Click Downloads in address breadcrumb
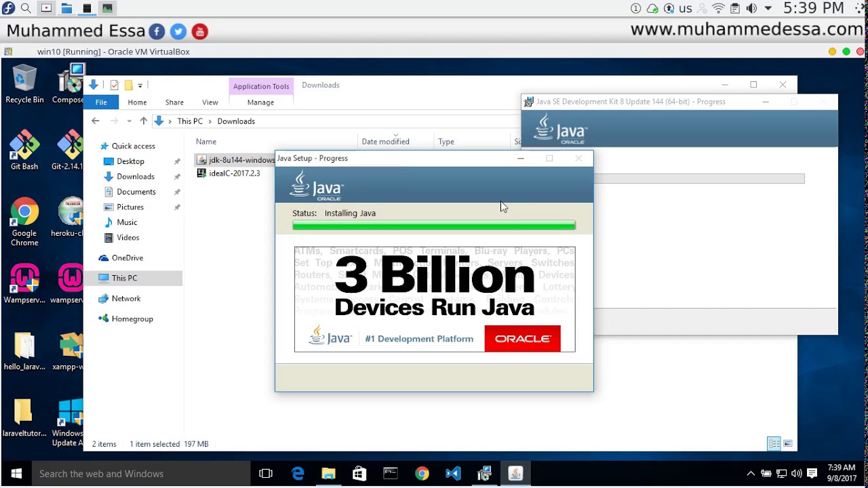868x488 pixels. coord(236,121)
